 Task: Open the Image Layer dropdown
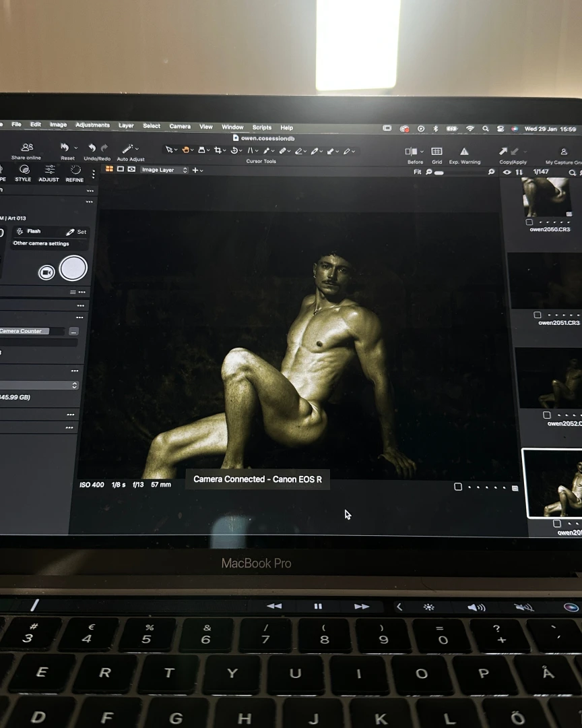coord(164,170)
